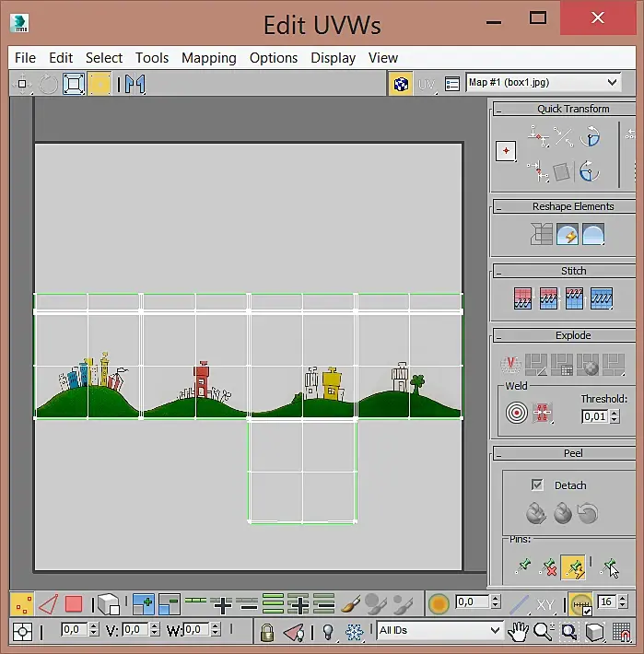
Task: Toggle the Lock Selected Subobject padlock
Action: coord(267,632)
